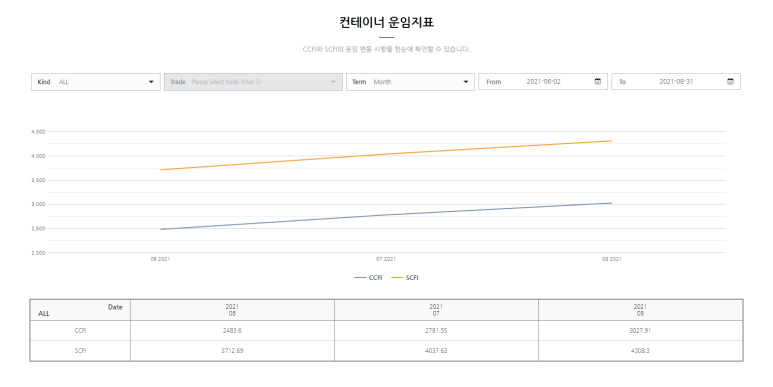Click the orange SCFI line at 08 2021
This screenshot has height=387, width=773.
[611, 141]
